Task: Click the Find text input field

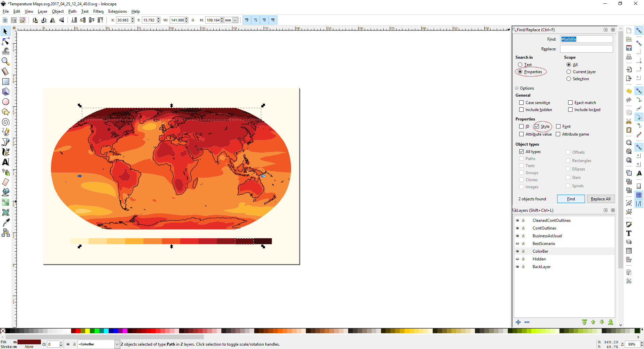Action: point(586,39)
